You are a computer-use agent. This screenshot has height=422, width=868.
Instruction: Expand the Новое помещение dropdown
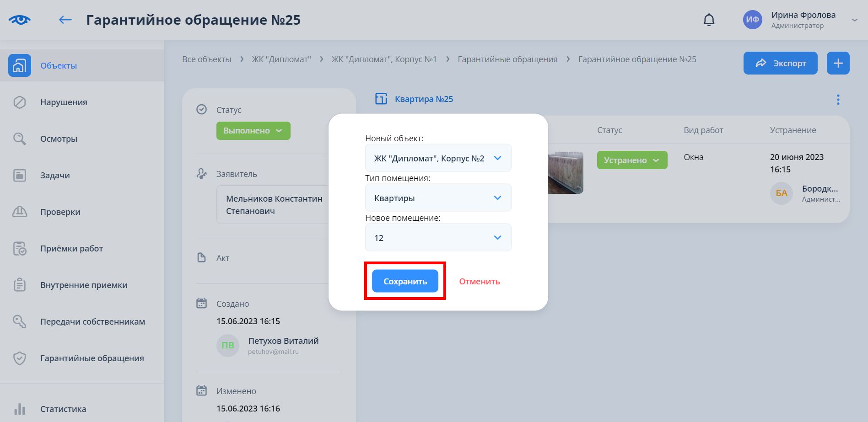(438, 238)
